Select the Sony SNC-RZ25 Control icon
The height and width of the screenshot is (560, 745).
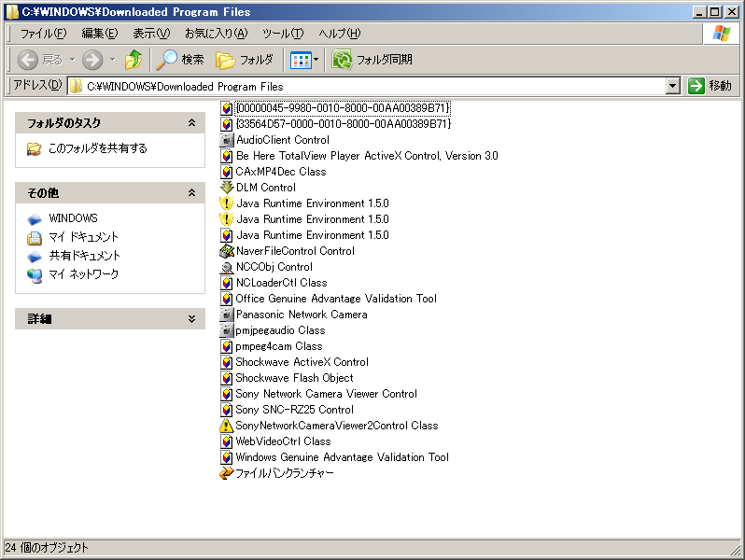pos(227,410)
